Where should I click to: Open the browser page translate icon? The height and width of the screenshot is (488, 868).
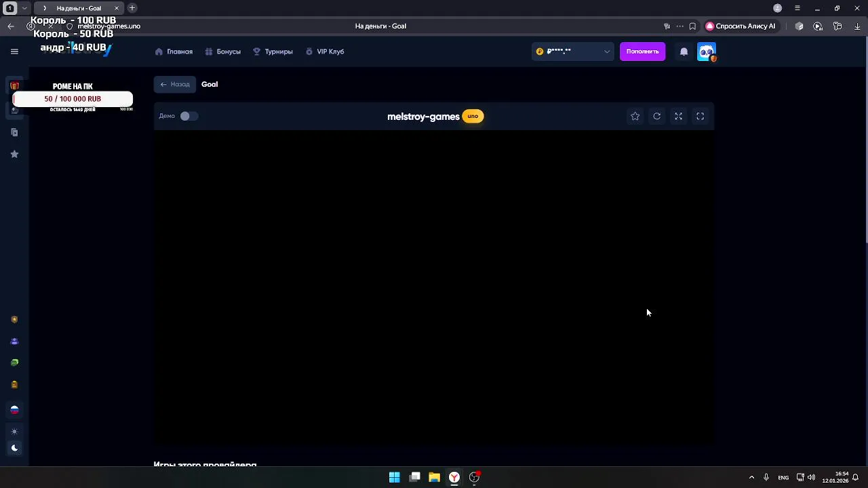pos(667,26)
